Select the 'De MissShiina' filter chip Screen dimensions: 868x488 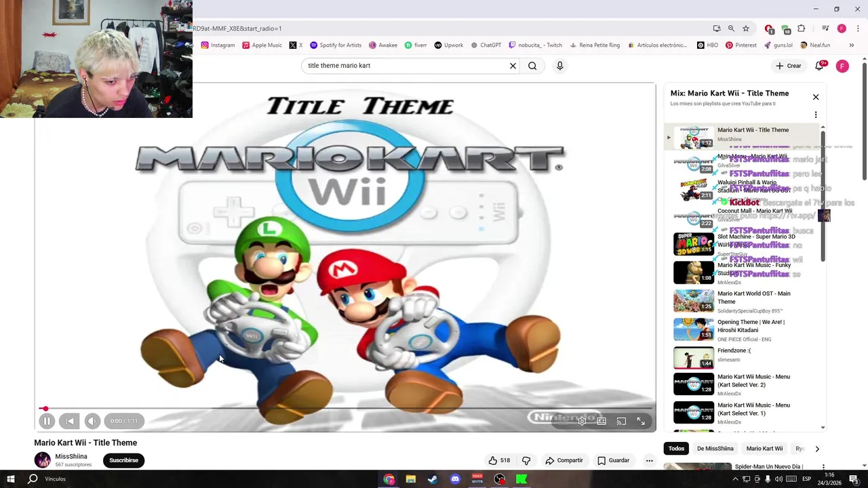tap(715, 449)
